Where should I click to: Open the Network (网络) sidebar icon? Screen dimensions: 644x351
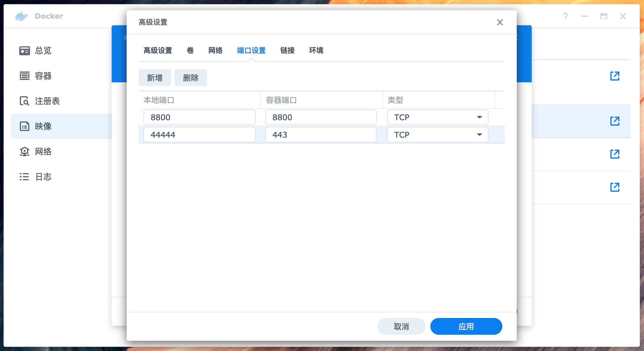pyautogui.click(x=24, y=151)
